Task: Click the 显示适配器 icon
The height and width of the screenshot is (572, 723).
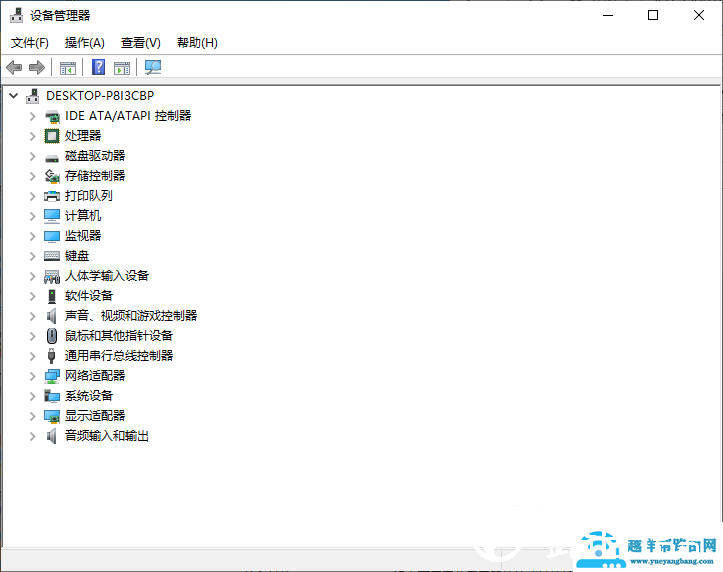Action: click(x=52, y=416)
